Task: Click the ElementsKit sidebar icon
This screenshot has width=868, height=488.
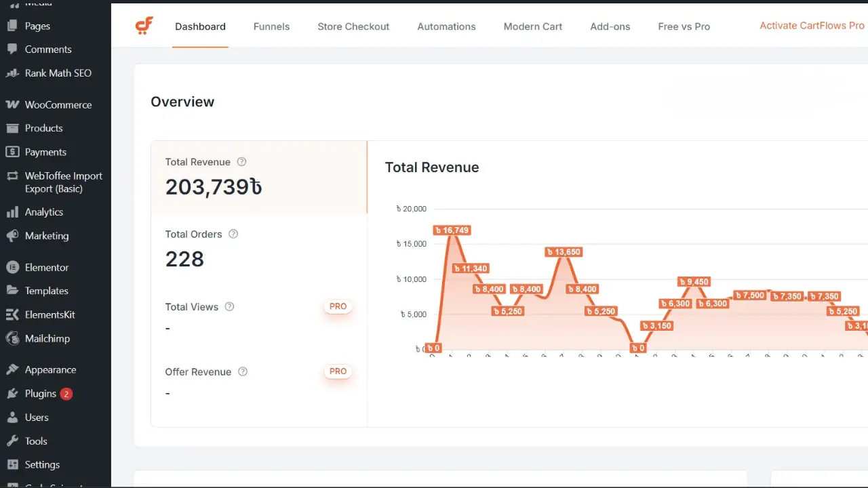Action: click(x=12, y=314)
